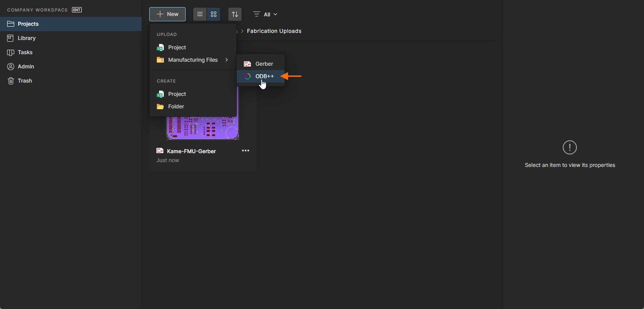Click the Upload Project icon

[160, 48]
